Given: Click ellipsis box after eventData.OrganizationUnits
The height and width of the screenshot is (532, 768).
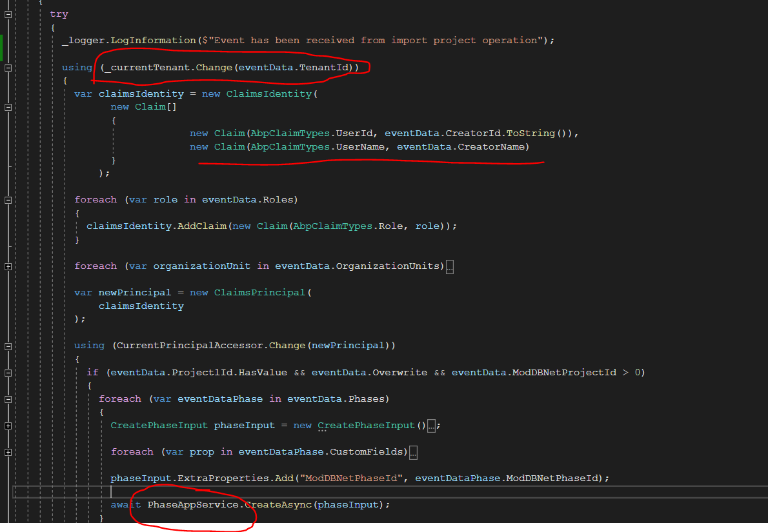Looking at the screenshot, I should [450, 267].
